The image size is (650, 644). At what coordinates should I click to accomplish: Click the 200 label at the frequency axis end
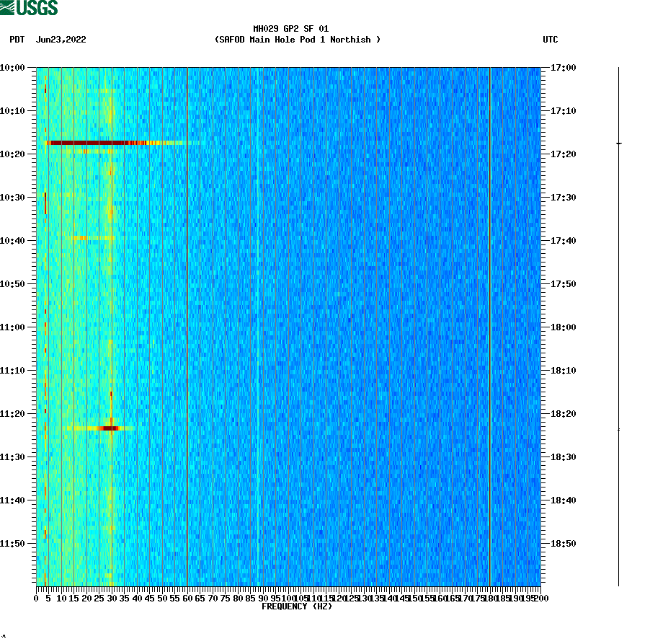539,597
